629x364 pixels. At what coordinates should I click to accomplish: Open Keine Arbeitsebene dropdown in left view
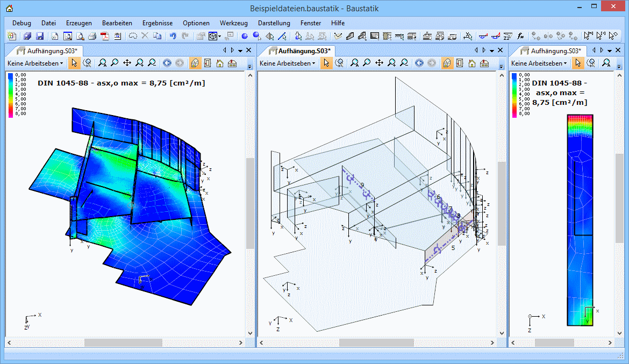35,63
